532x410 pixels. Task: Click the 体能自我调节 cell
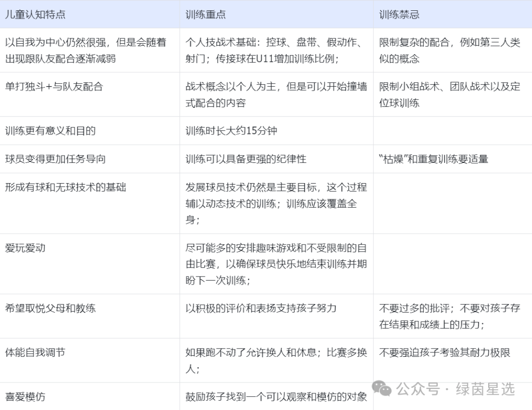(90, 360)
